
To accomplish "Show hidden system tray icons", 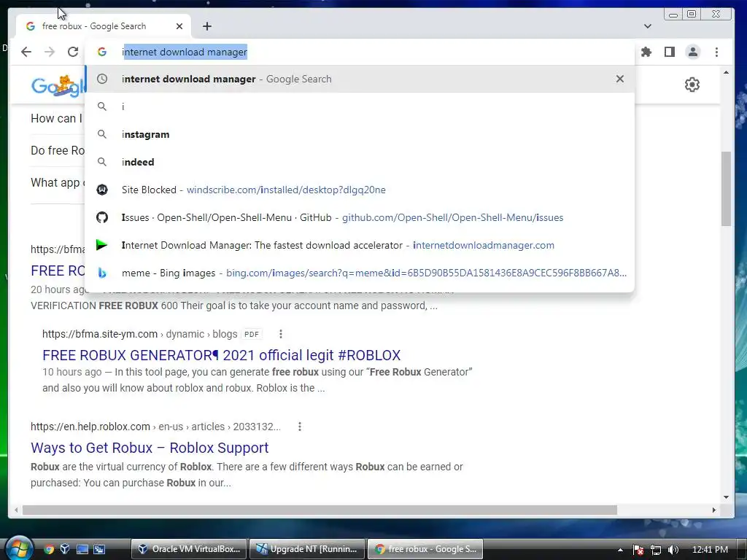I will point(620,550).
